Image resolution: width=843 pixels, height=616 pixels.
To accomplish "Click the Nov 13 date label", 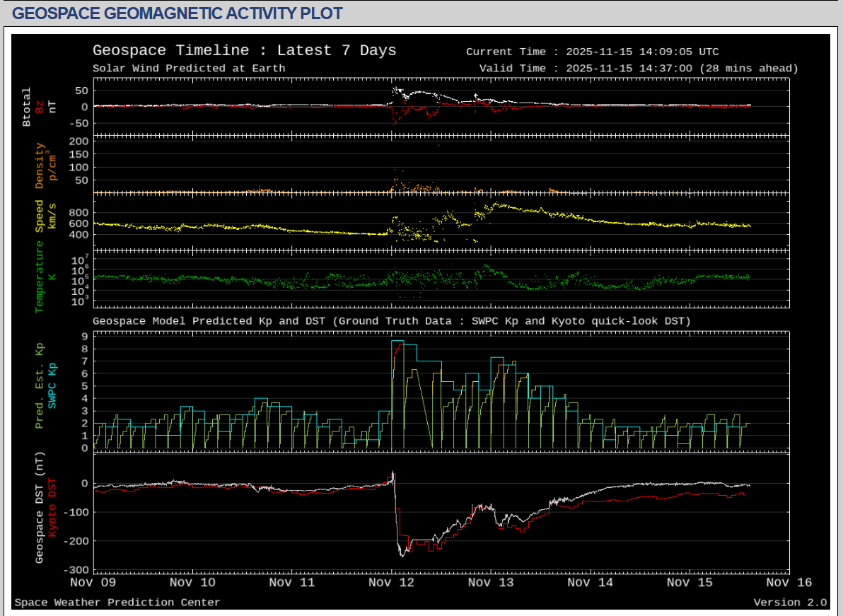I will click(491, 583).
